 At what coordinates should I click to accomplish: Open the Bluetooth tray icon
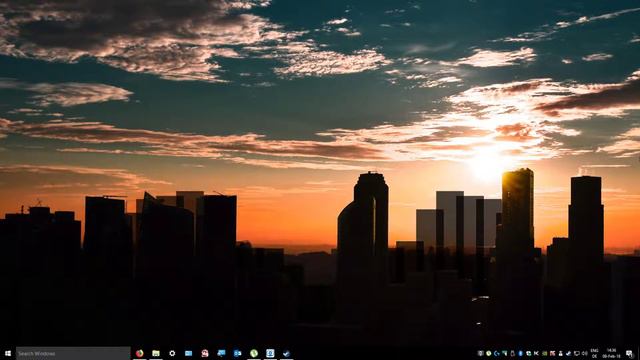520,353
